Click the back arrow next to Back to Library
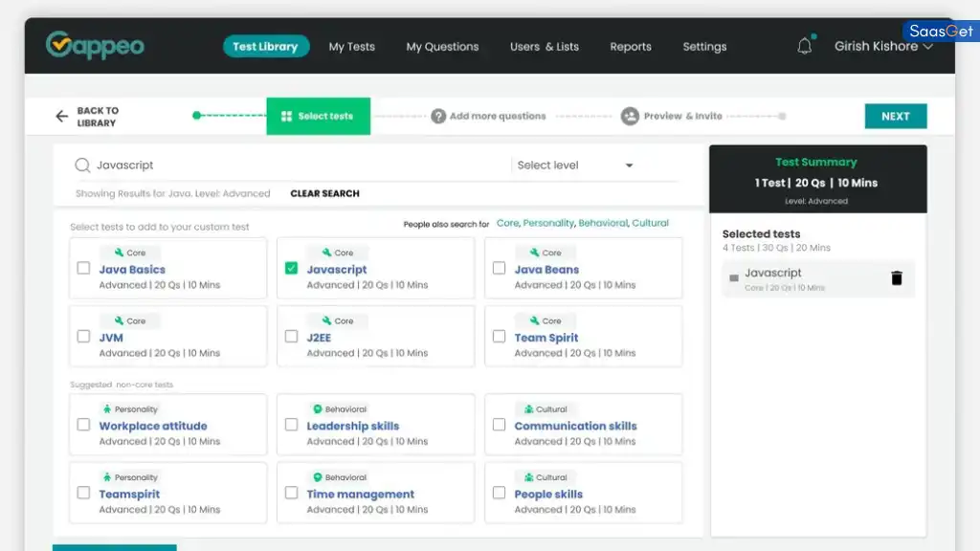This screenshot has width=980, height=551. 59,115
